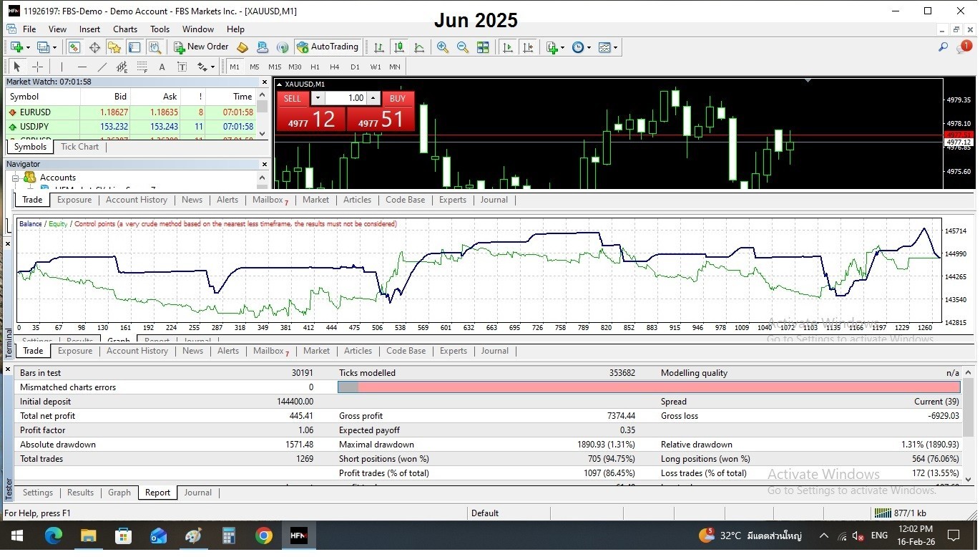Open Google Chrome from the taskbar

pyautogui.click(x=263, y=536)
